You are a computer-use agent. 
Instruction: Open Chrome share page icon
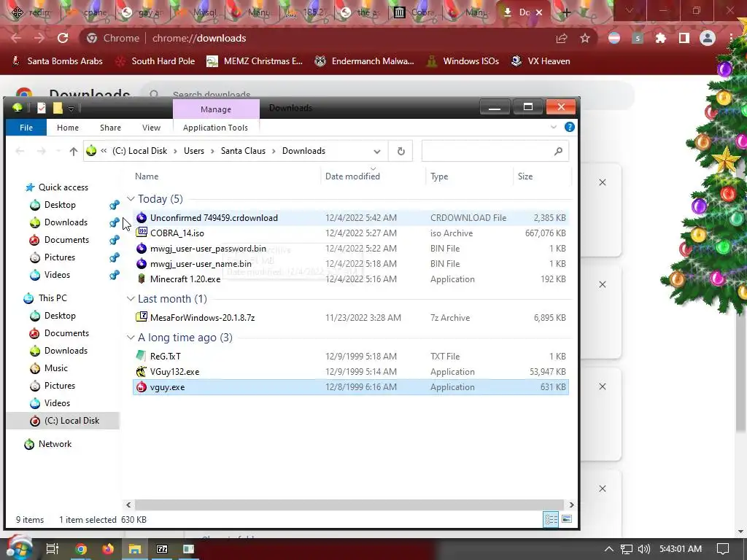[x=562, y=38]
